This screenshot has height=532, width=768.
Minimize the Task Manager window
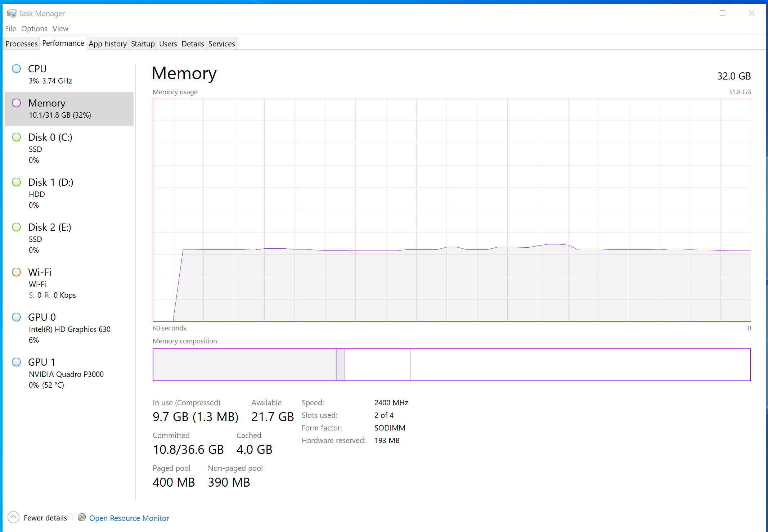[x=693, y=13]
